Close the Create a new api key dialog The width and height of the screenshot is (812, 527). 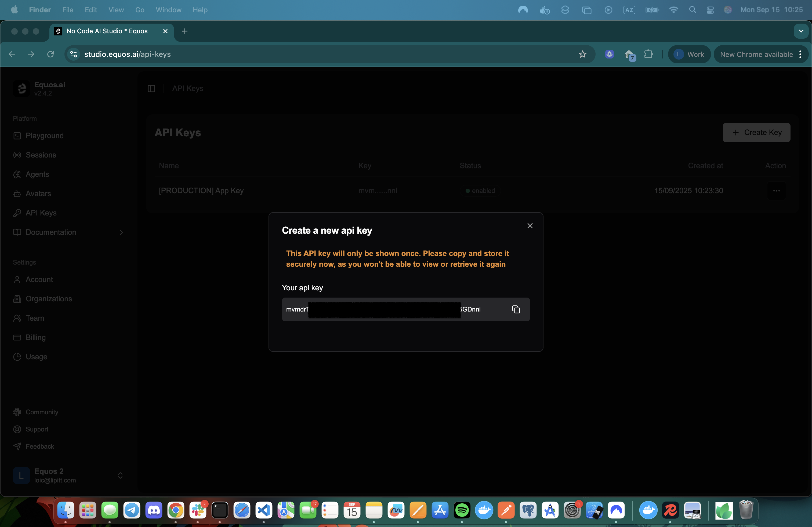pos(530,226)
